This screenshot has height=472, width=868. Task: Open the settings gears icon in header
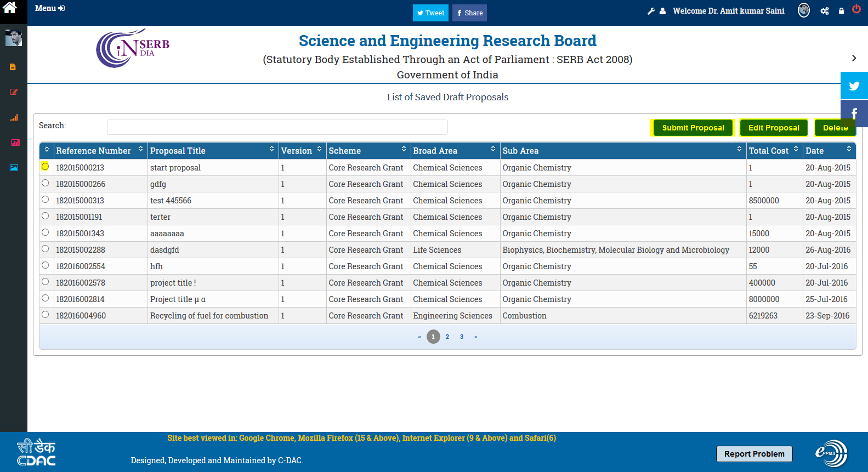pos(824,11)
